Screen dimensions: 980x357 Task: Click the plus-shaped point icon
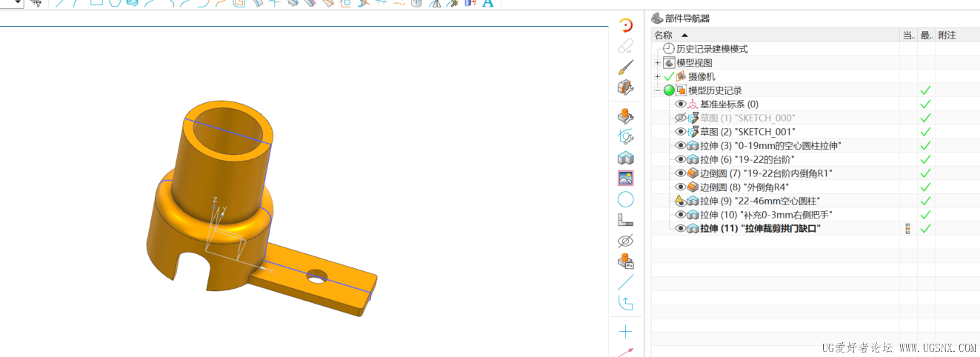coord(626,331)
